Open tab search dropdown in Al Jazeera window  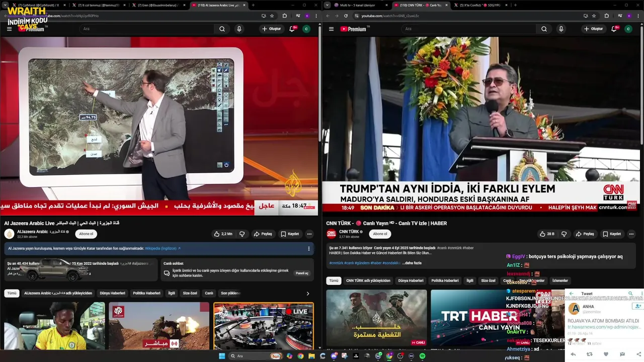point(6,5)
